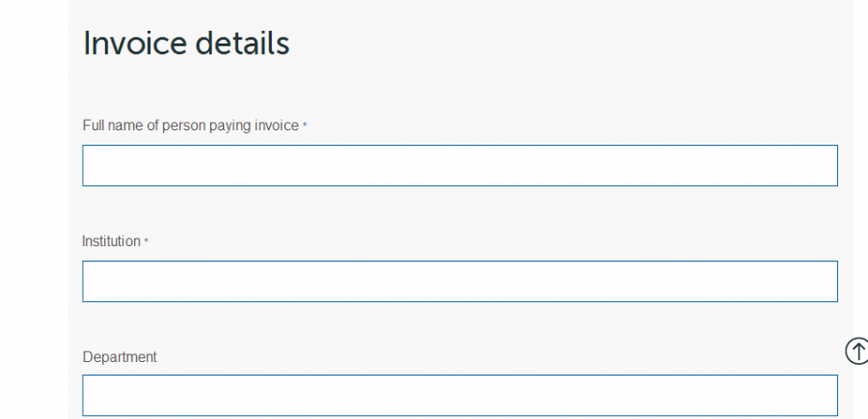Click the Institution field label
Image resolution: width=868 pixels, height=419 pixels.
pyautogui.click(x=111, y=241)
